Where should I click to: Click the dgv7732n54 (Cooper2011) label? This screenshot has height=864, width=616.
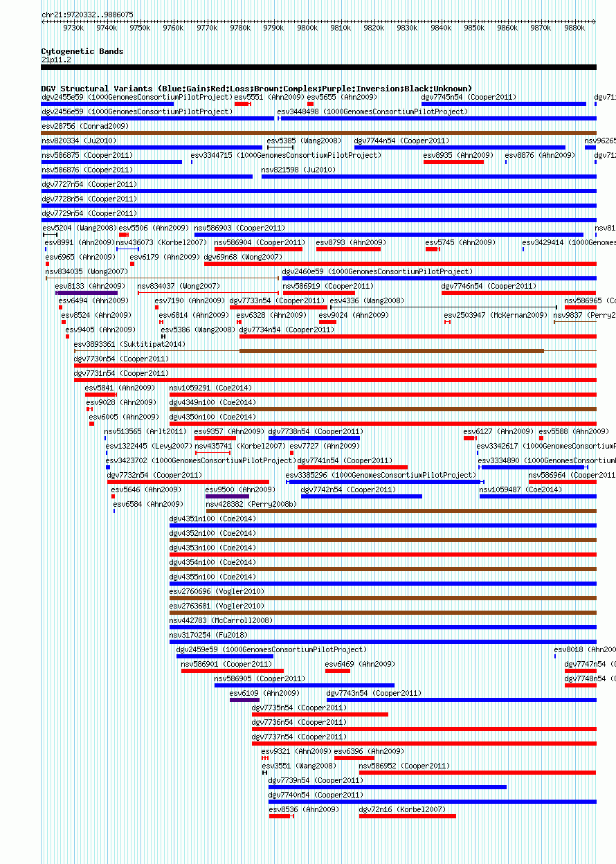pyautogui.click(x=154, y=475)
